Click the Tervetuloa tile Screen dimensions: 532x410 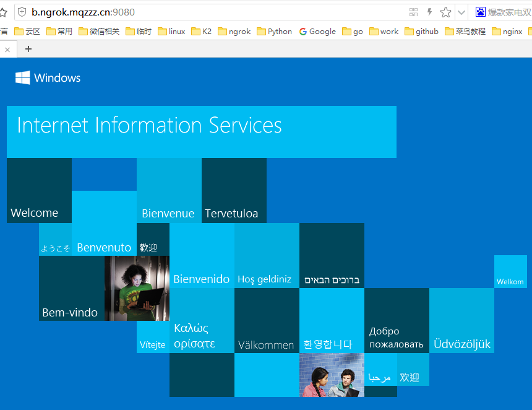coord(234,190)
